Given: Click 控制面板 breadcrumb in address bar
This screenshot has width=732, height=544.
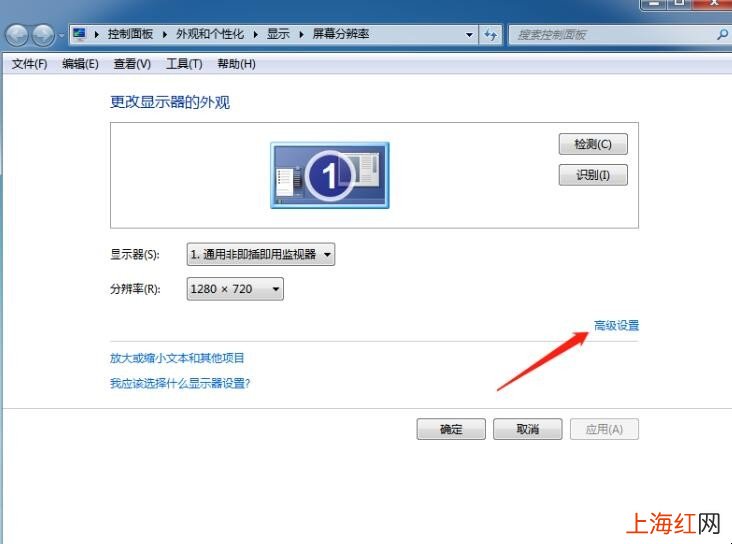Looking at the screenshot, I should pos(130,34).
